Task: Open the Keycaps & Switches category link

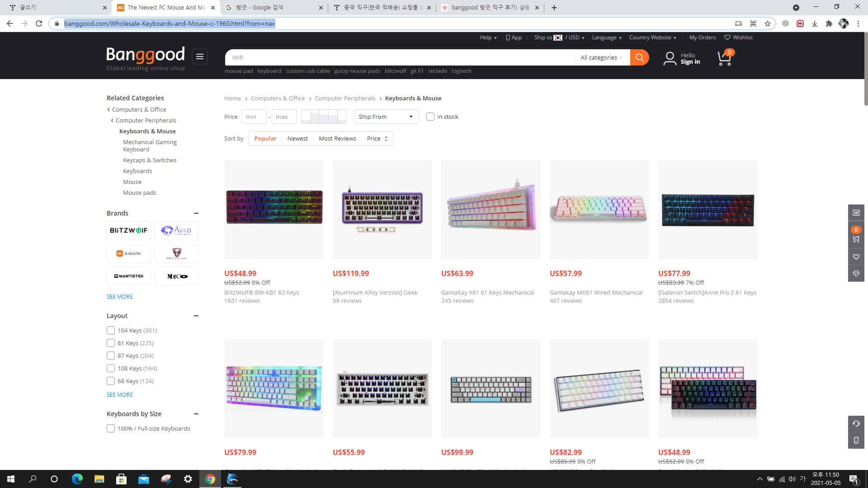Action: coord(150,160)
